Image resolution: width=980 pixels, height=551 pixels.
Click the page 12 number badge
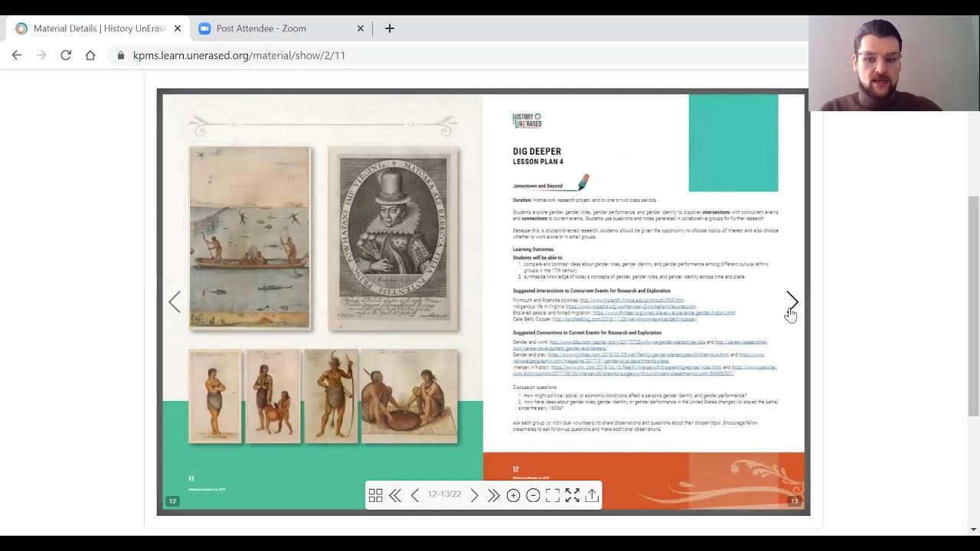tap(172, 501)
